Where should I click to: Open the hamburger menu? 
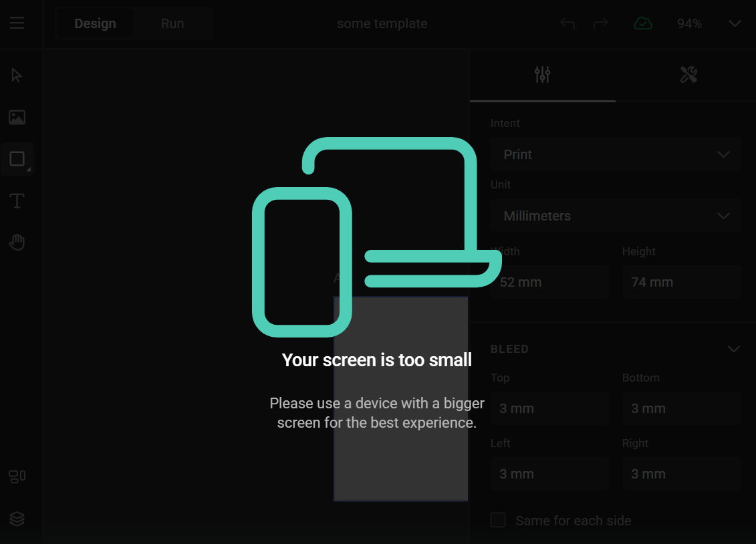click(x=17, y=23)
